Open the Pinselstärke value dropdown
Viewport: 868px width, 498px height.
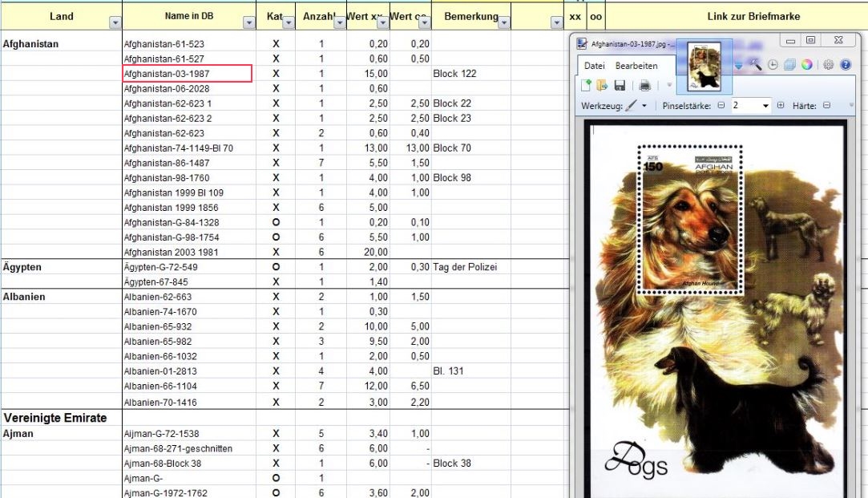click(766, 106)
